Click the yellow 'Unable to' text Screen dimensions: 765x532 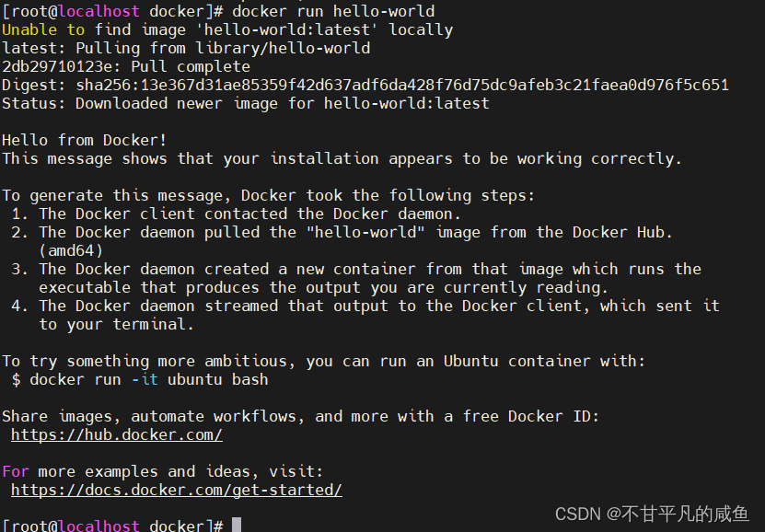[x=43, y=29]
